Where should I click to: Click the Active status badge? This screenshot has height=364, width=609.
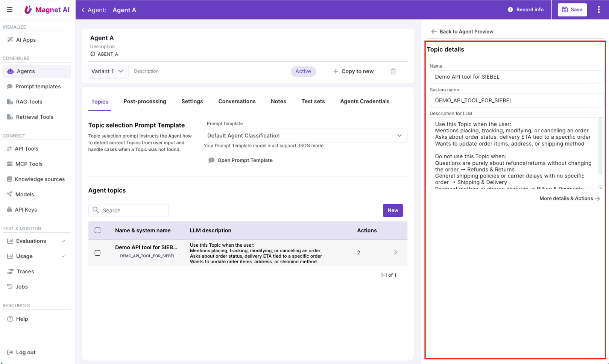pos(303,71)
